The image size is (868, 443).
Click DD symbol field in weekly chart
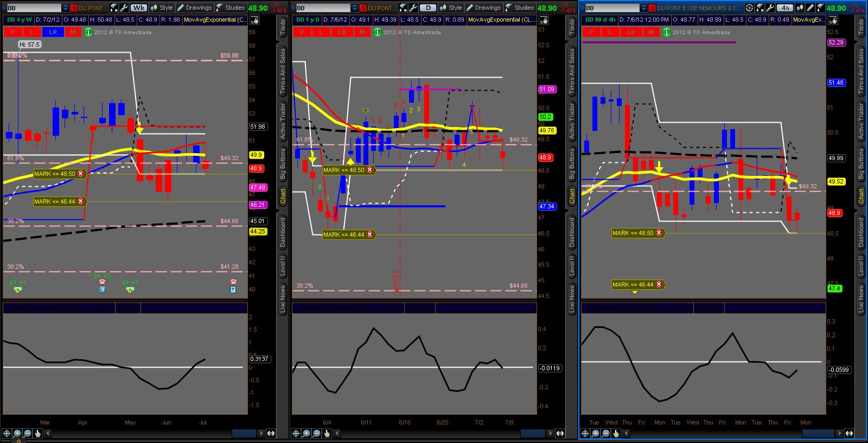tap(34, 8)
